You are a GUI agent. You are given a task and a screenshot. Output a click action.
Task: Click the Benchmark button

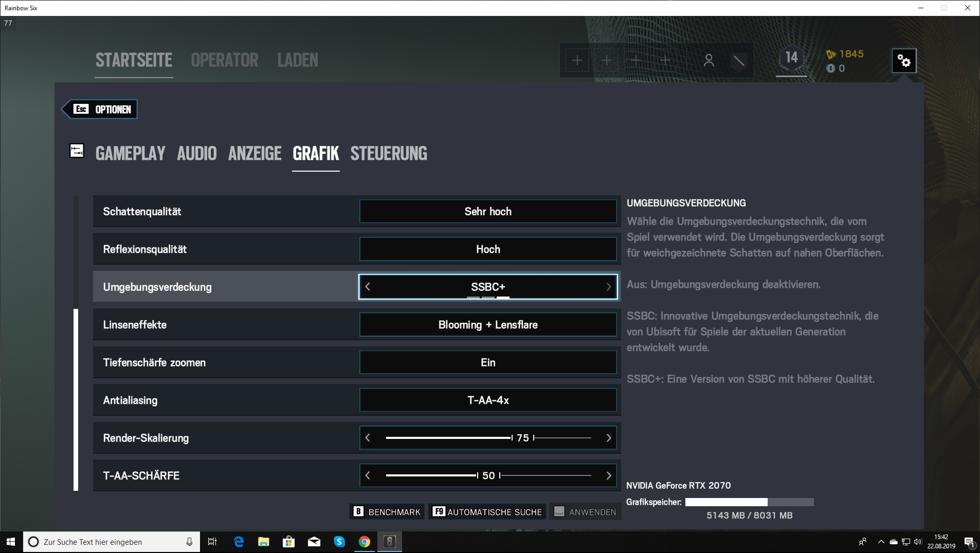coord(387,512)
